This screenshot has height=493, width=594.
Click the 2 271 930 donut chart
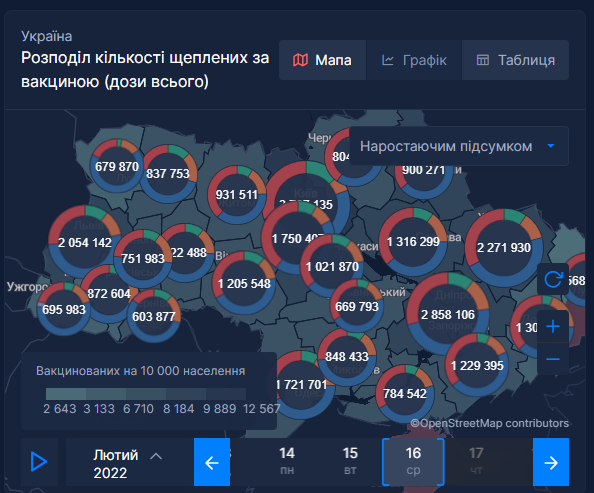coord(504,248)
